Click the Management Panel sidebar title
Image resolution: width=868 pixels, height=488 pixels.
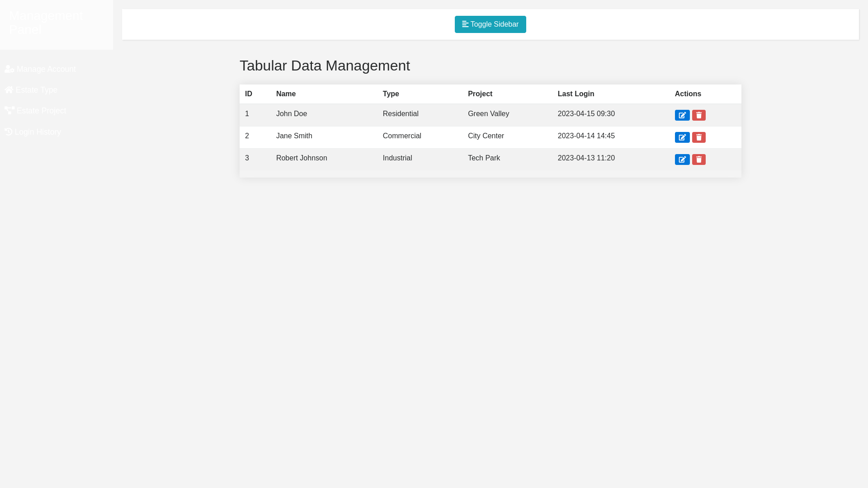46,23
